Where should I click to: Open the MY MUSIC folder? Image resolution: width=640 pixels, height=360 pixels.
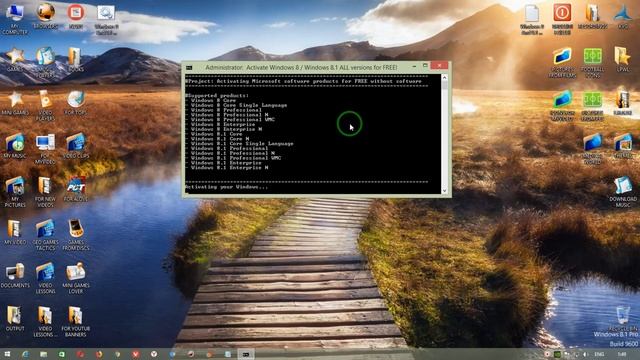(15, 146)
